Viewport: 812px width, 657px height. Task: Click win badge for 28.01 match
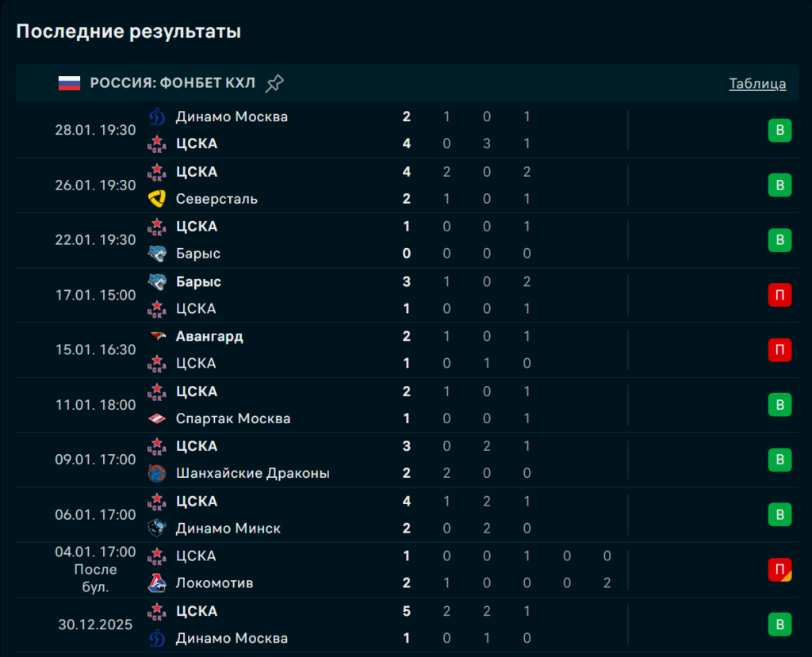click(779, 130)
